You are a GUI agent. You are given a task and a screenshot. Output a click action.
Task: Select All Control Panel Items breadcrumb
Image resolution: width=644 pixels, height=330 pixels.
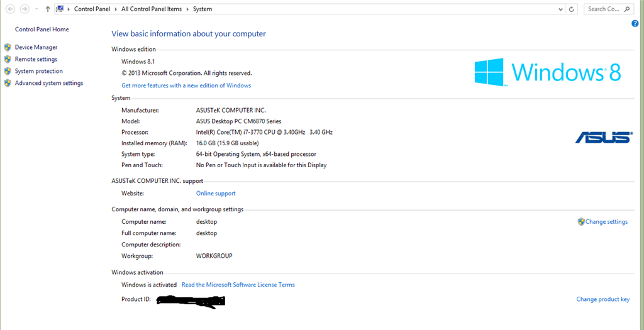[x=152, y=9]
